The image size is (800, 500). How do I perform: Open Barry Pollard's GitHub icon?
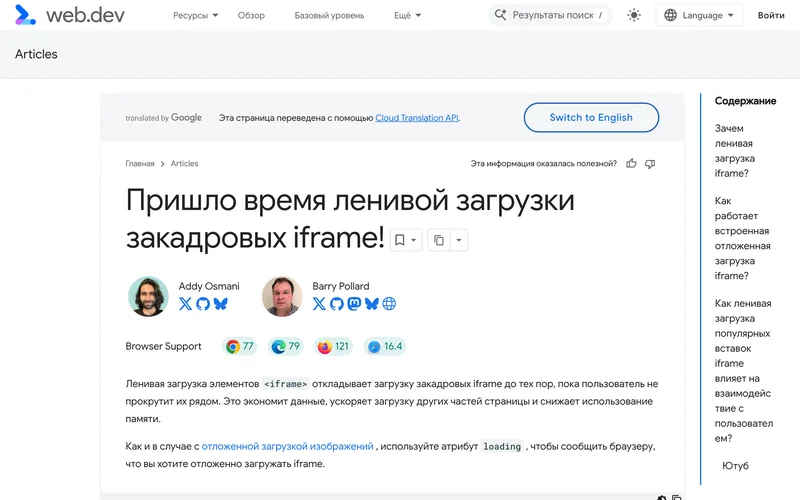(x=337, y=304)
